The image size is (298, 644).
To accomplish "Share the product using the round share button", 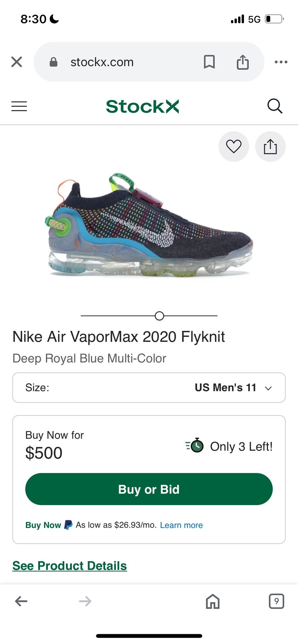I will (x=270, y=147).
